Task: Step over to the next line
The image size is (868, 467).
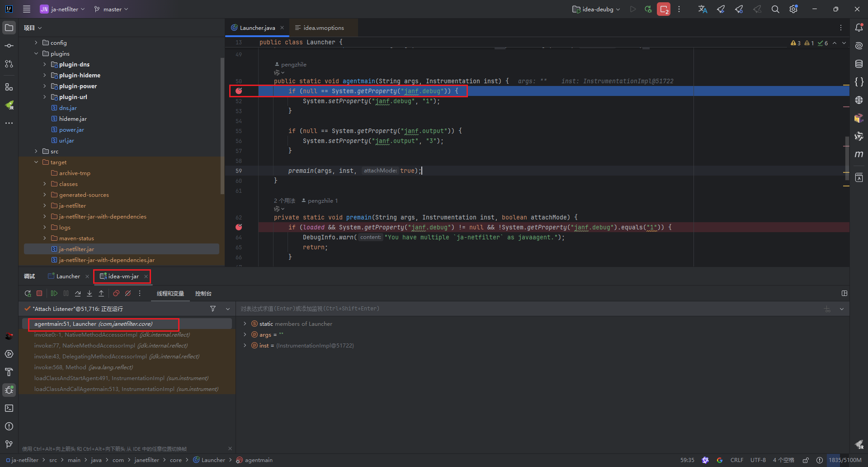Action: pos(78,293)
